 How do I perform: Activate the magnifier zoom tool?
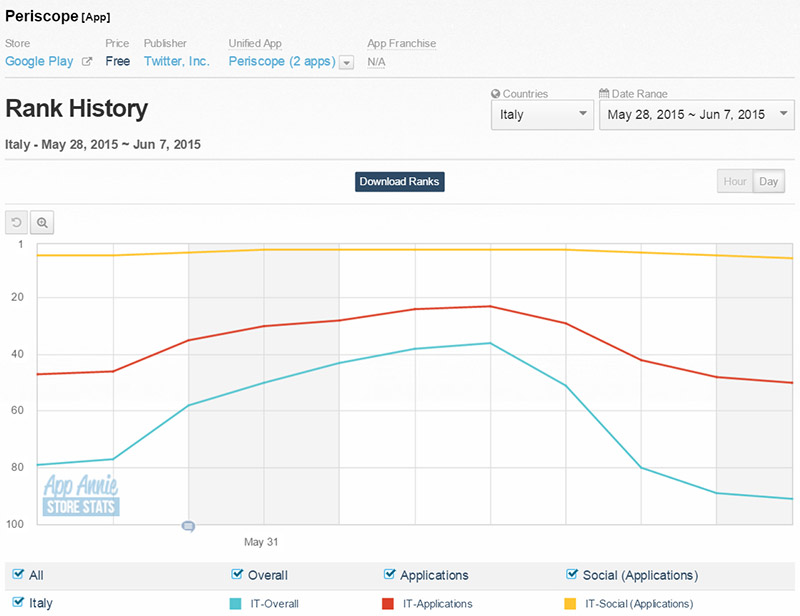pos(42,223)
